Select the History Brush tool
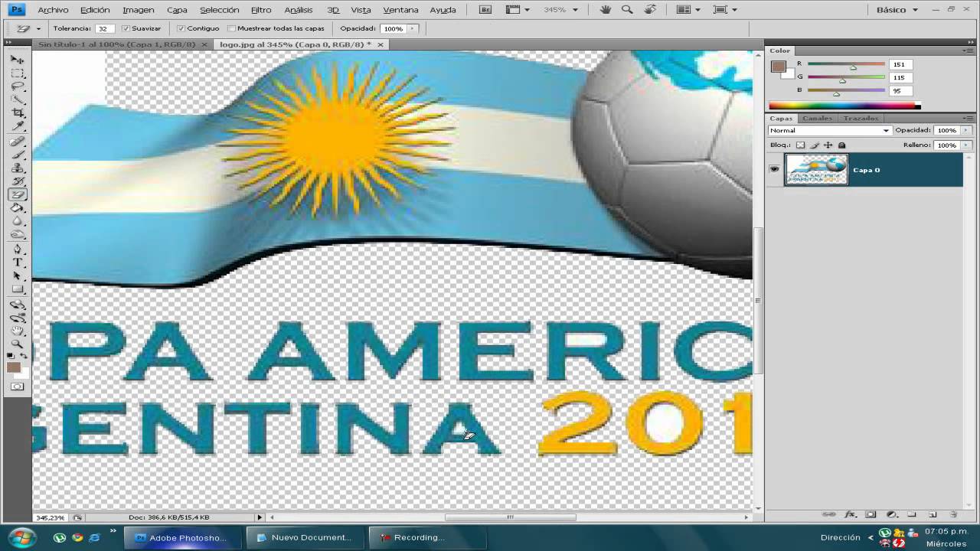 click(17, 181)
